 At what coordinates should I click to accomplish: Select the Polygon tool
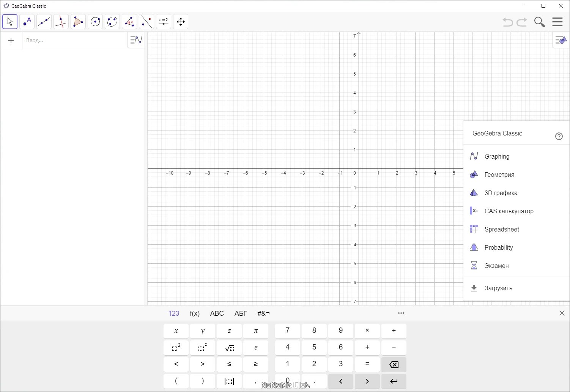pos(78,22)
